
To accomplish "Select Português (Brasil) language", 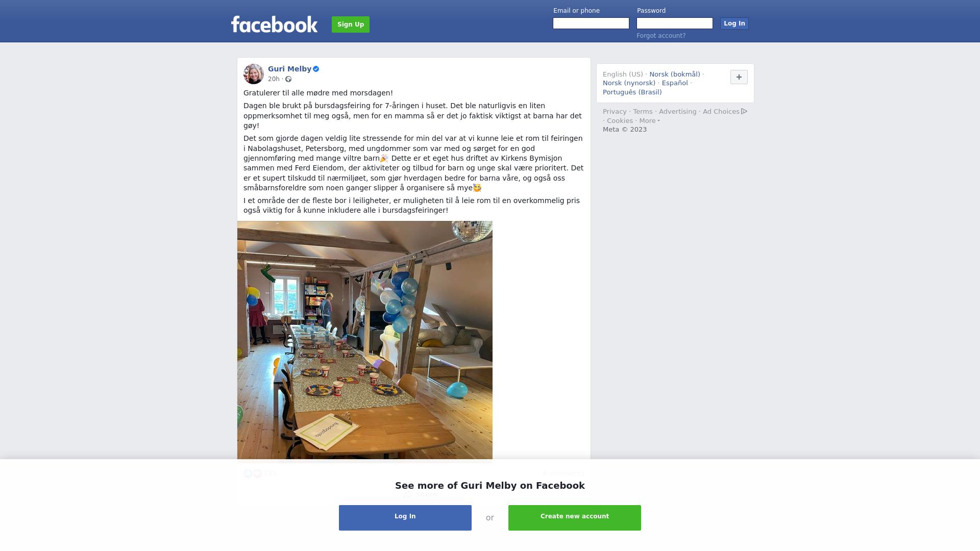I will coord(632,92).
